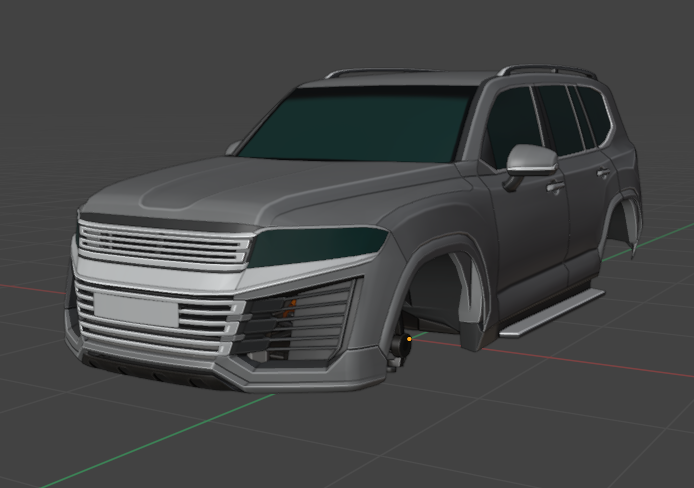Select the front brake hub assembly
Viewport: 694px width, 488px height.
400,348
